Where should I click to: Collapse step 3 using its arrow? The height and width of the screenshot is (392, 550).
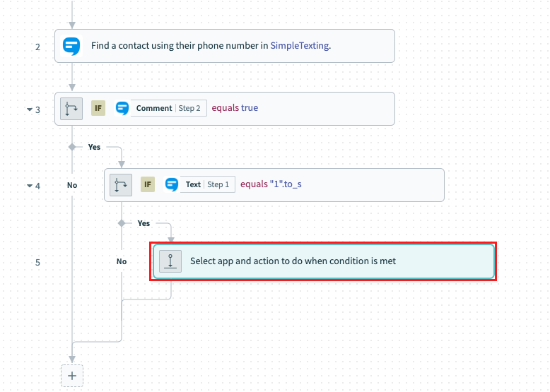click(x=30, y=109)
